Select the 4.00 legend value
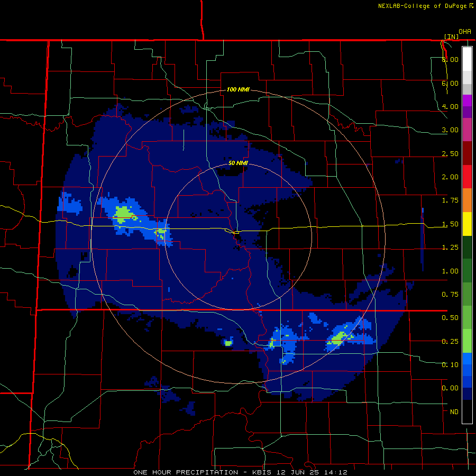Image resolution: width=476 pixels, height=476 pixels. click(x=450, y=106)
